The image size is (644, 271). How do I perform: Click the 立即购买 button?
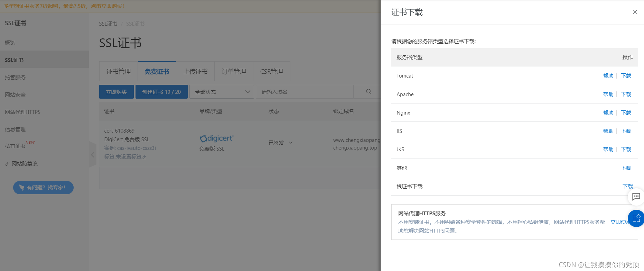(116, 92)
